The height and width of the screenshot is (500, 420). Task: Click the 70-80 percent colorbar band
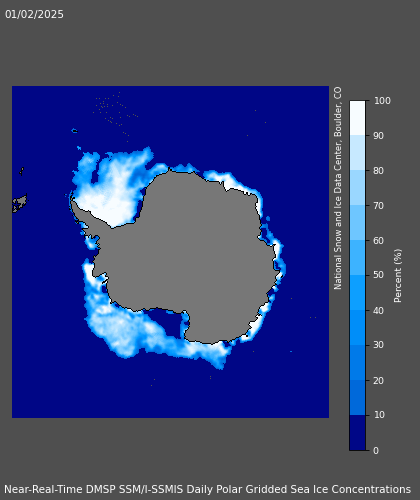pyautogui.click(x=357, y=188)
